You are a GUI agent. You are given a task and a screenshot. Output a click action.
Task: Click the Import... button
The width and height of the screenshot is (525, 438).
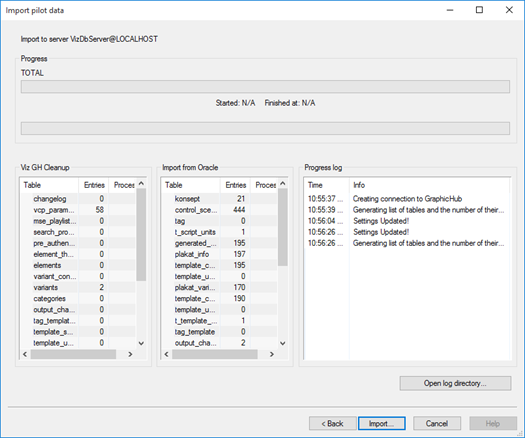click(382, 424)
